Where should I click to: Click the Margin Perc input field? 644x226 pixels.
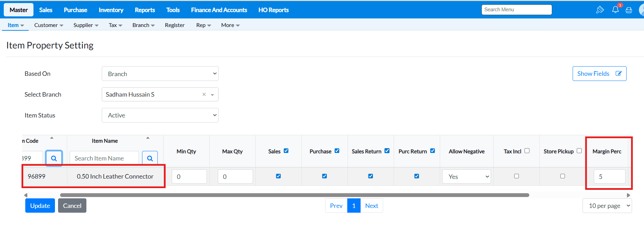[609, 176]
